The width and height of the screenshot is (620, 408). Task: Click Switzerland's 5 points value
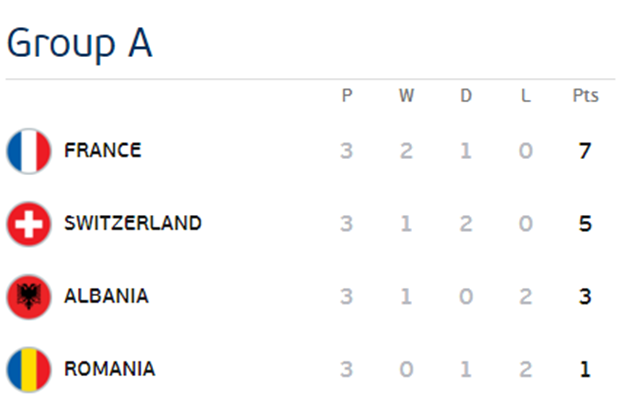pos(585,224)
